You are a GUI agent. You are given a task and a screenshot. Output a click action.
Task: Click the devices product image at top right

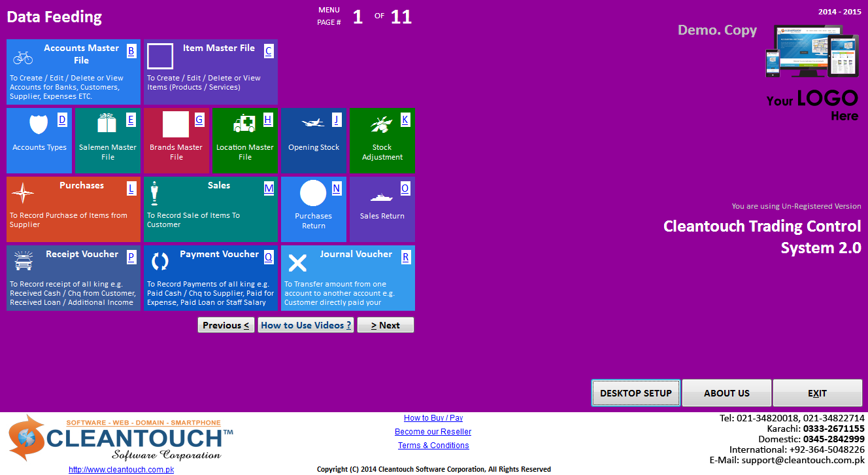(812, 51)
